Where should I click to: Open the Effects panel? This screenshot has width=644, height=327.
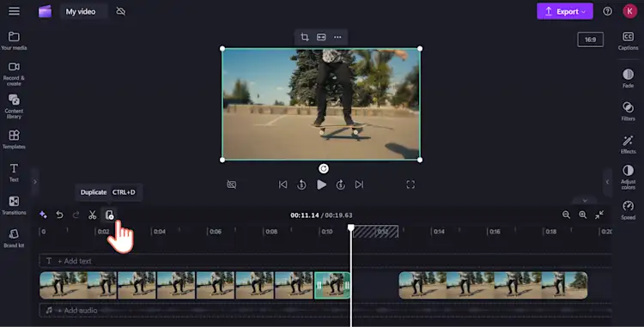[x=628, y=144]
